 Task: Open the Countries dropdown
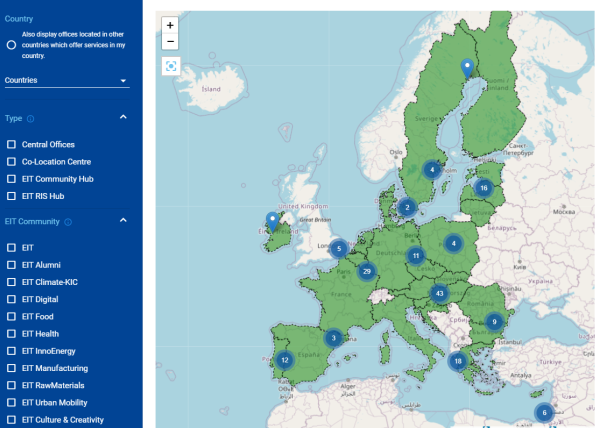point(66,80)
